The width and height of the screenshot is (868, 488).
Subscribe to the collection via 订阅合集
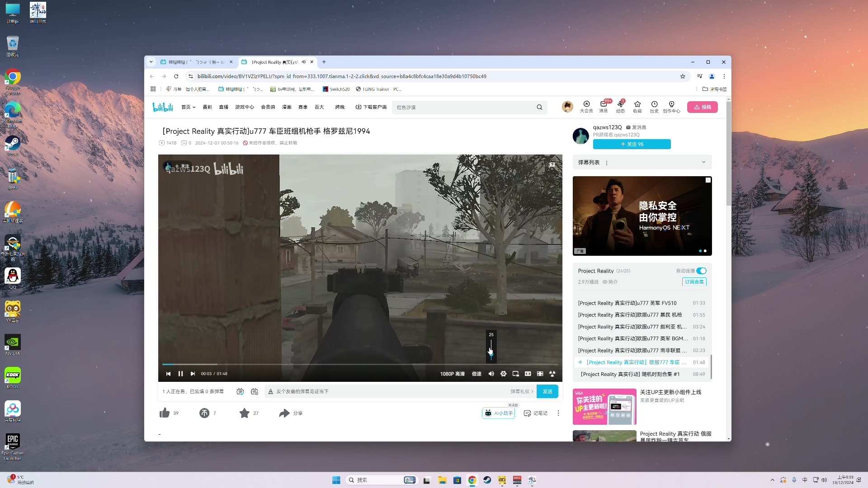[x=694, y=282]
